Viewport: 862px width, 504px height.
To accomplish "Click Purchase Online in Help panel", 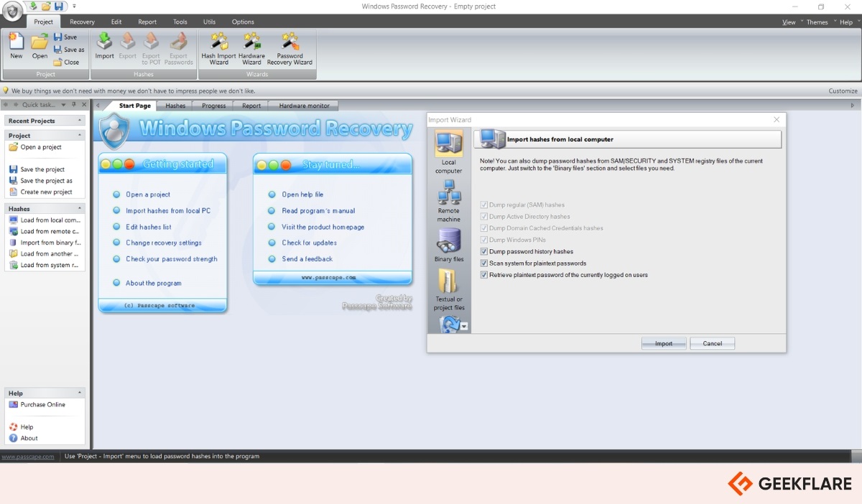I will 37,404.
